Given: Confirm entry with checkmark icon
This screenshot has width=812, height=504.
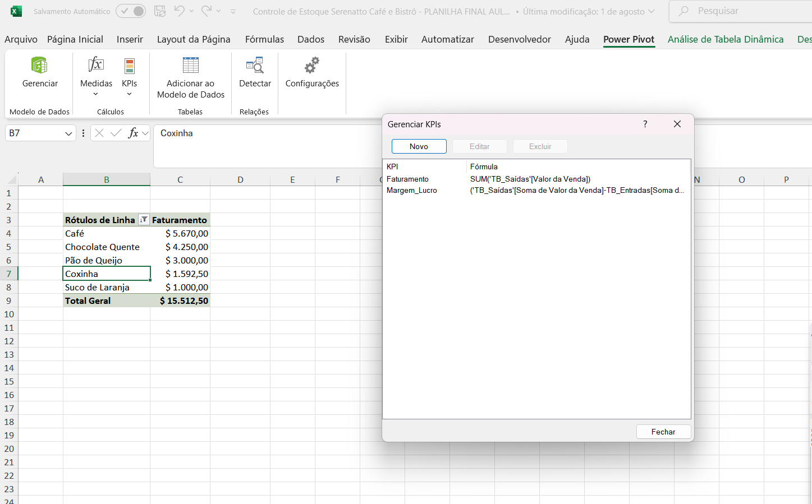Looking at the screenshot, I should (116, 133).
